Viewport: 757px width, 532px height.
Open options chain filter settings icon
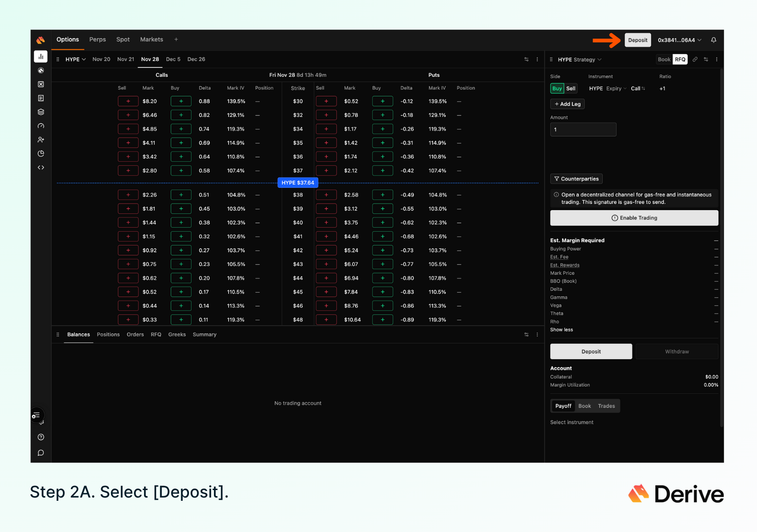527,59
